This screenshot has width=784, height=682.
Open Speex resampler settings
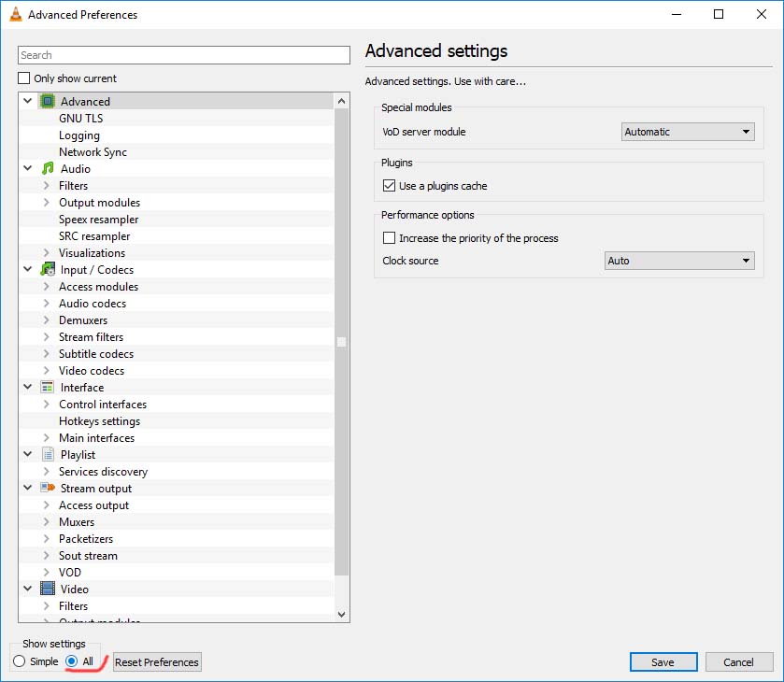[98, 220]
